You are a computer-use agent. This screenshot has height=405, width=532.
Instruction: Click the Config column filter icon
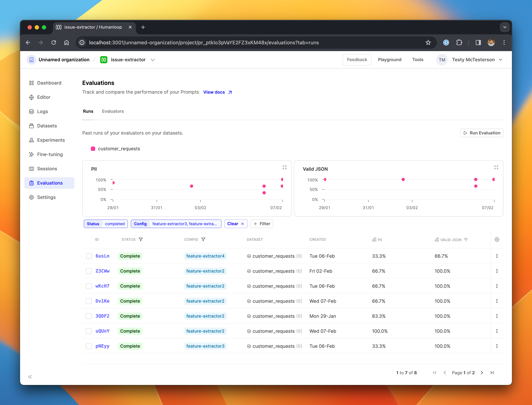(x=203, y=239)
